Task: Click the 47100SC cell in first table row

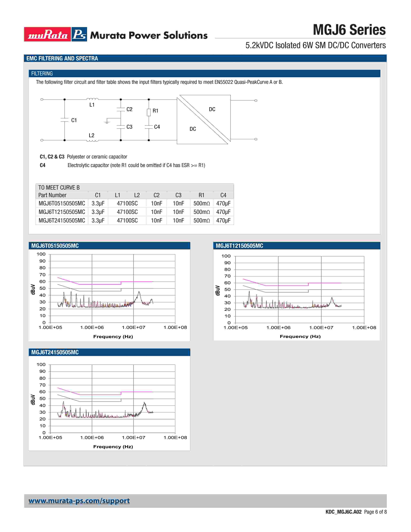Action: point(127,203)
